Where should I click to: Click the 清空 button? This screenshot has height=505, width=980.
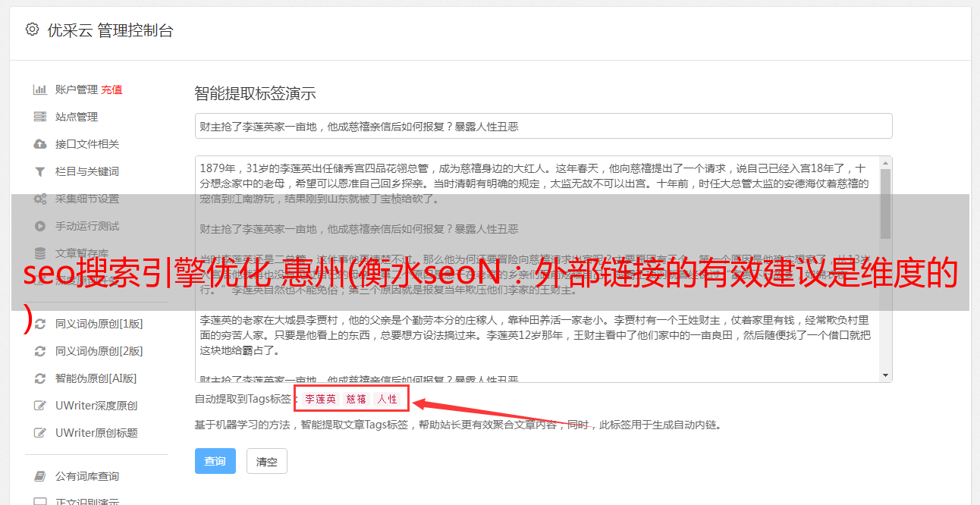pyautogui.click(x=267, y=461)
